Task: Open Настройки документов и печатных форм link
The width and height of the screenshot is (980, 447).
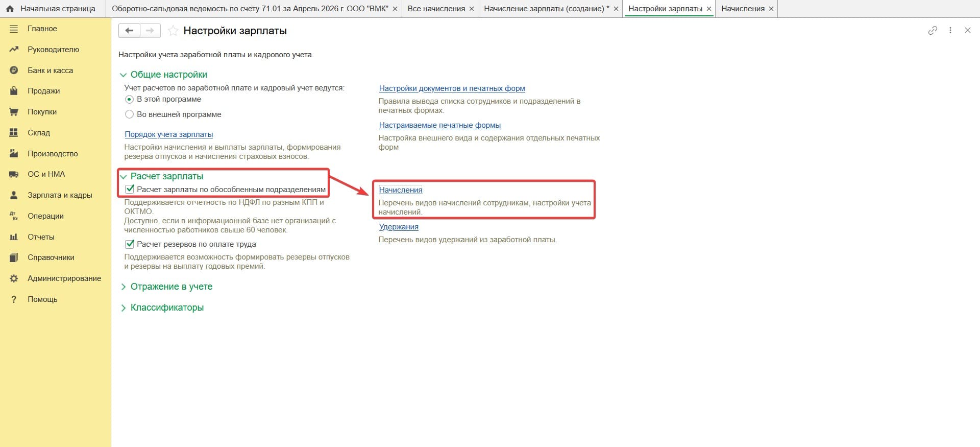Action: tap(452, 88)
